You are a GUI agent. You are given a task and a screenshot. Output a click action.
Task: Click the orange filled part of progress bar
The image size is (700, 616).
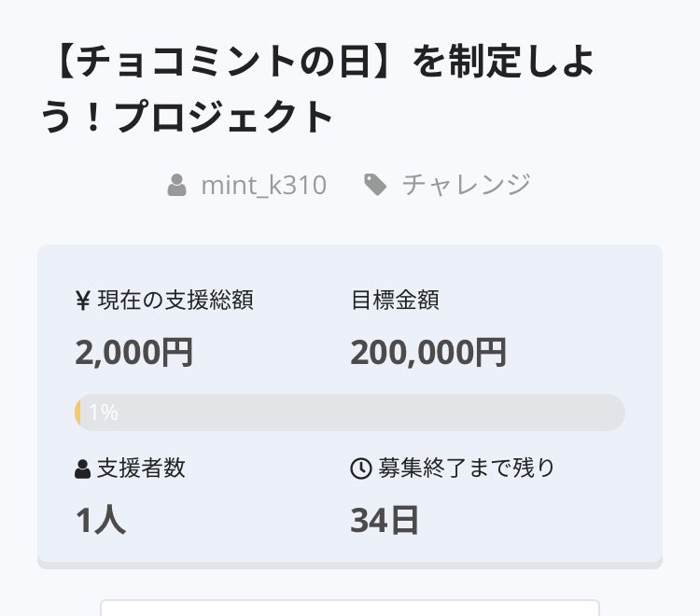pos(78,413)
